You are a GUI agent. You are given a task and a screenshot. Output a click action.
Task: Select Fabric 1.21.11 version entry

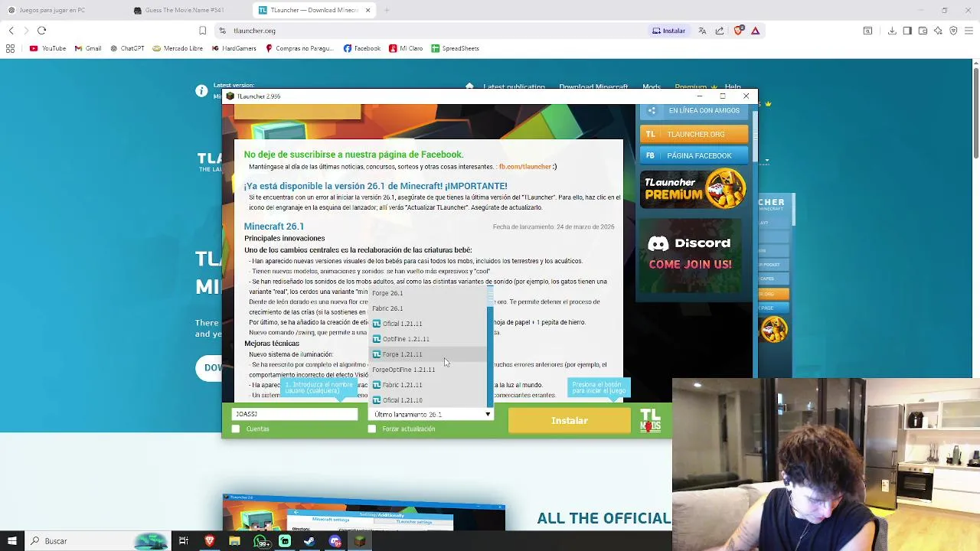[428, 385]
